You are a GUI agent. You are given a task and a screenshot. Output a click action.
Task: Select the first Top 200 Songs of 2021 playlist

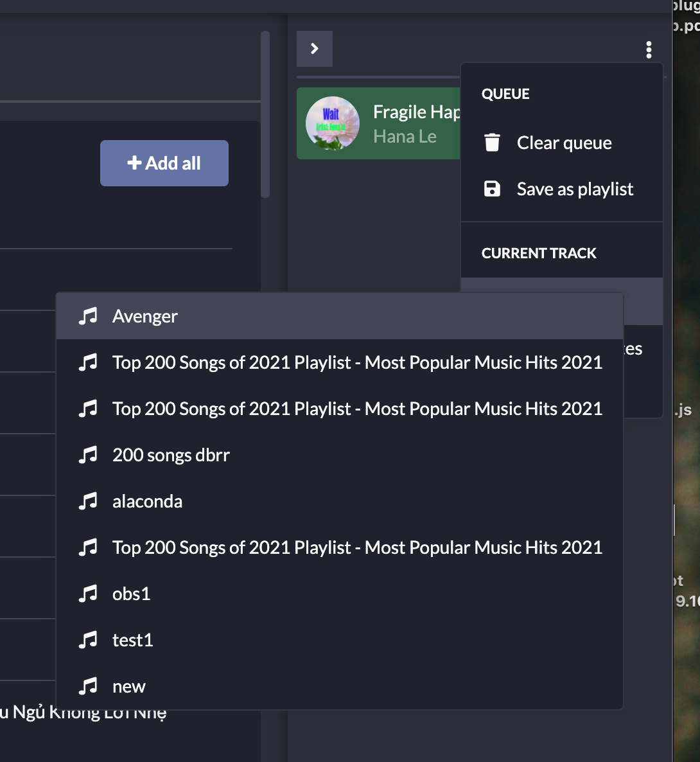tap(357, 362)
